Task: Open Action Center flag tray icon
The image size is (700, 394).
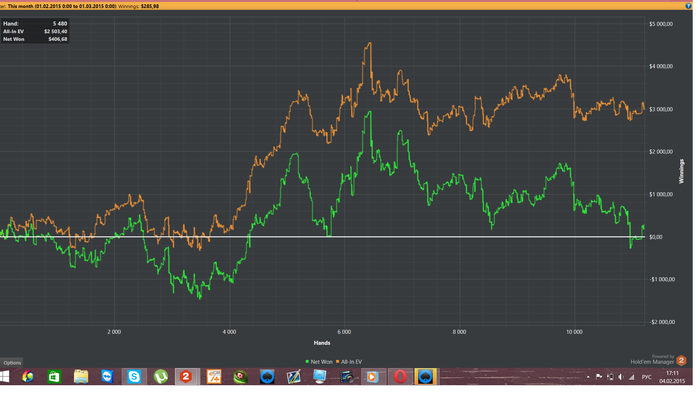Action: (599, 377)
